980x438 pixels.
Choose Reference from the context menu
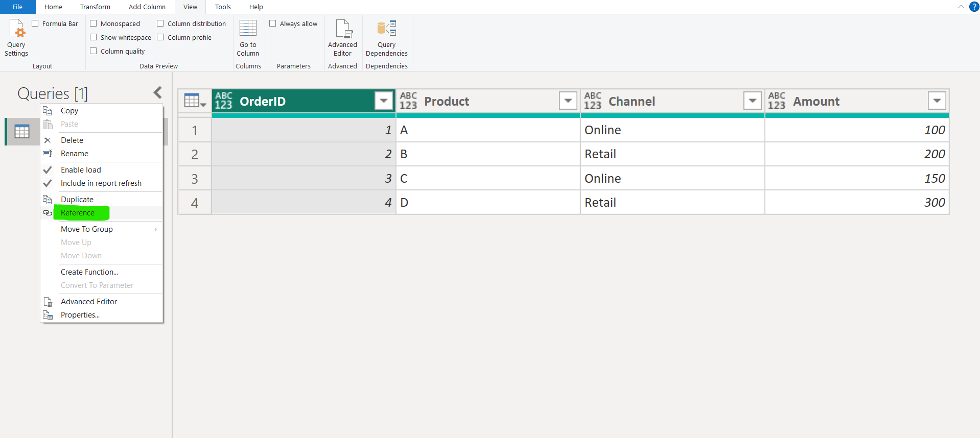[78, 213]
